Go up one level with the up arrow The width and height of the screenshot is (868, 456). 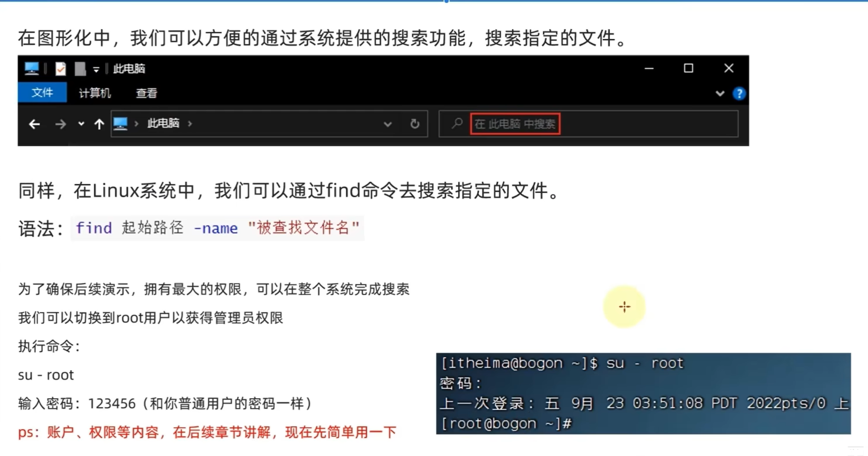click(x=99, y=124)
